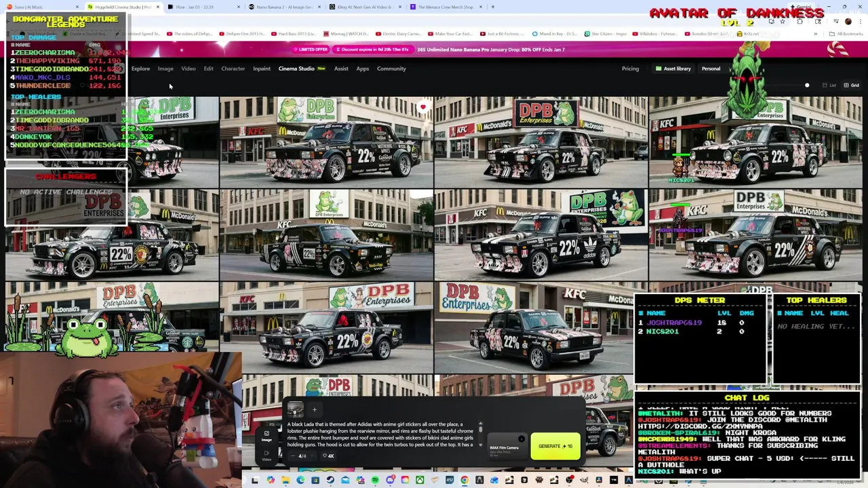Open the Personal workspace dropdown

[713, 68]
